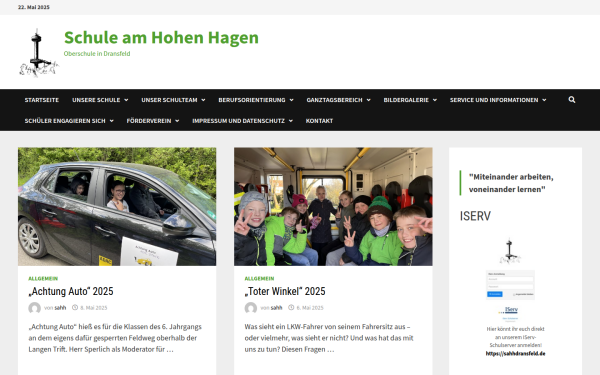The image size is (600, 375).
Task: Expand the Förderverein submenu chevron
Action: click(x=177, y=121)
